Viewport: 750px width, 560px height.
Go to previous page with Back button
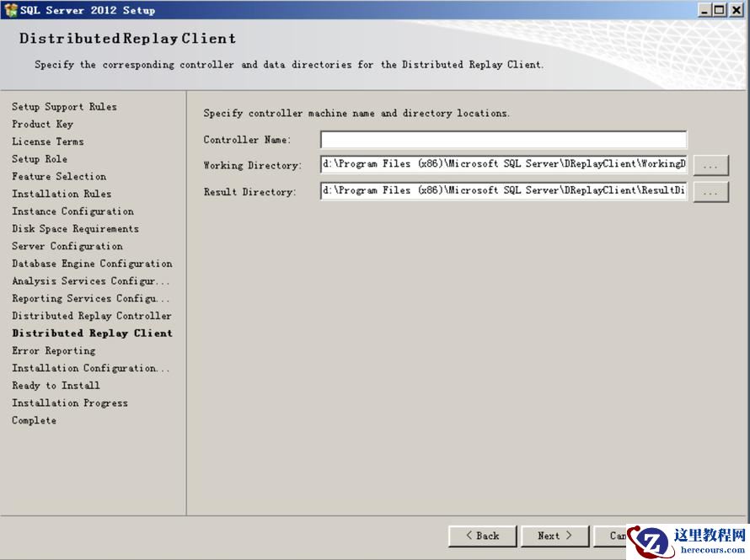click(483, 536)
